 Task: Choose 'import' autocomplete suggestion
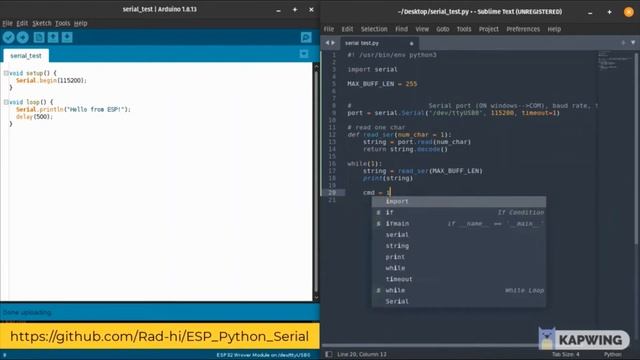(x=459, y=201)
